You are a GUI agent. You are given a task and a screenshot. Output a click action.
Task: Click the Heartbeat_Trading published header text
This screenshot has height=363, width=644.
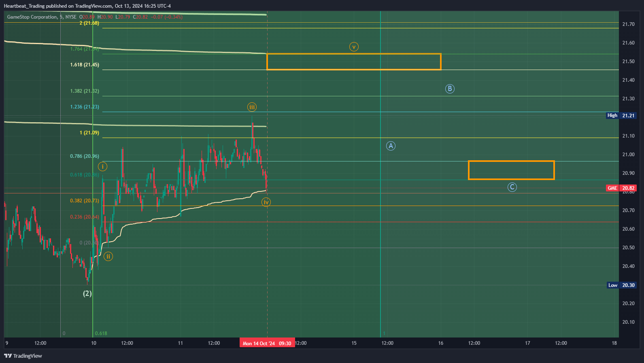87,6
